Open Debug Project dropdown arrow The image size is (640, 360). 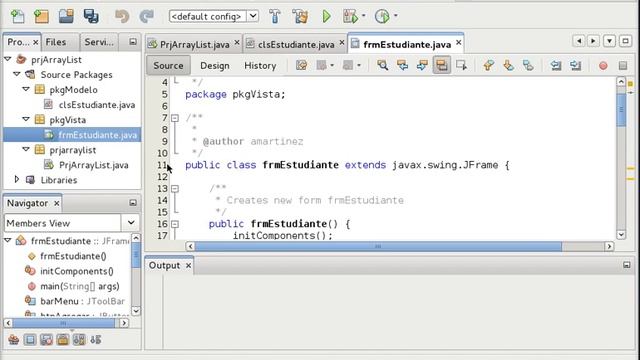pyautogui.click(x=363, y=16)
